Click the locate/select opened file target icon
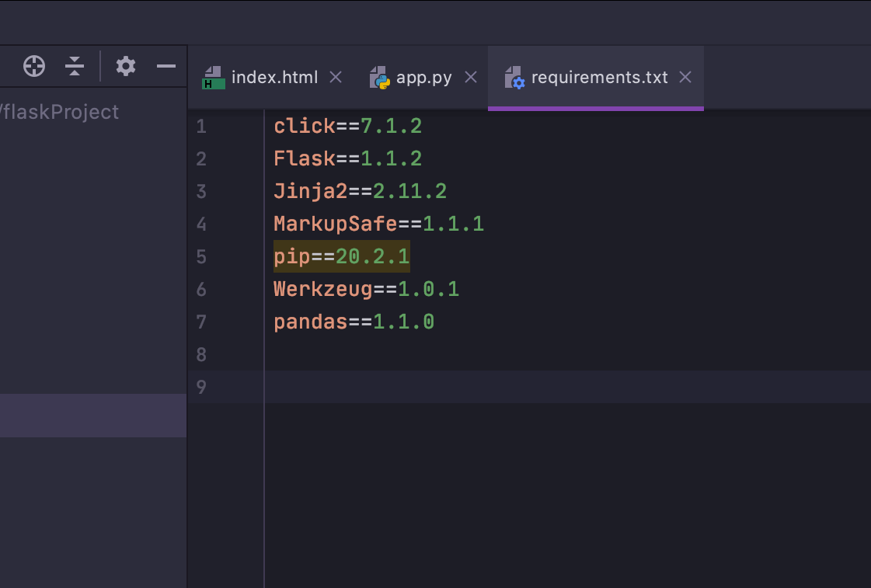This screenshot has width=871, height=588. coord(34,66)
